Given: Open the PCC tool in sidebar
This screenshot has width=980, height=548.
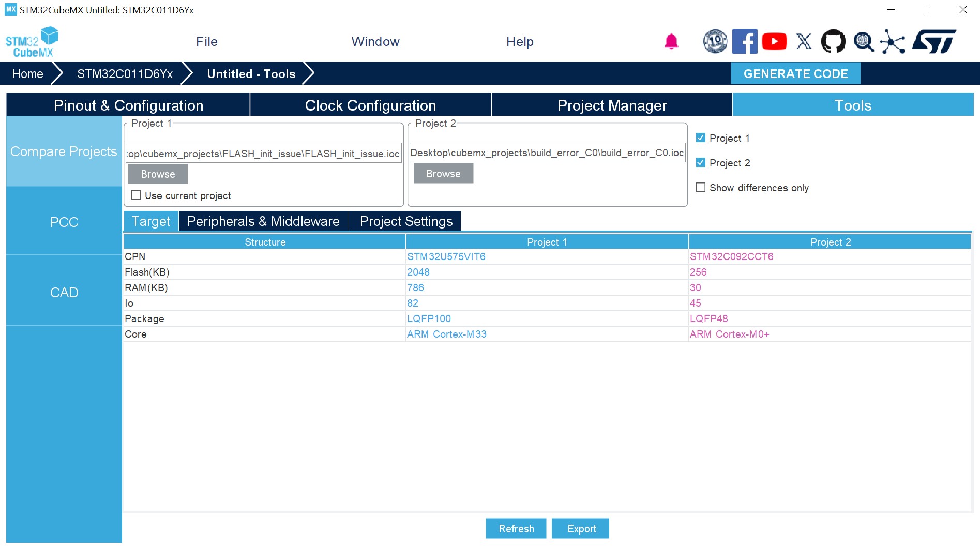Looking at the screenshot, I should tap(64, 222).
